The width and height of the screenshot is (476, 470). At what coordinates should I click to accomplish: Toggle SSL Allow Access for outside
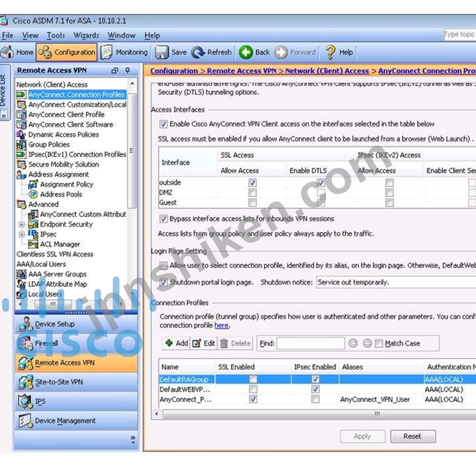(252, 183)
